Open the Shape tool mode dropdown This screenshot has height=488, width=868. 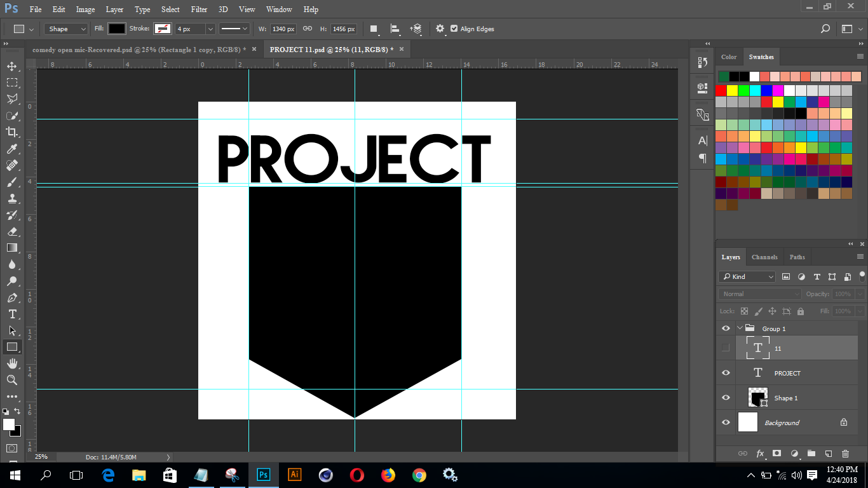66,29
